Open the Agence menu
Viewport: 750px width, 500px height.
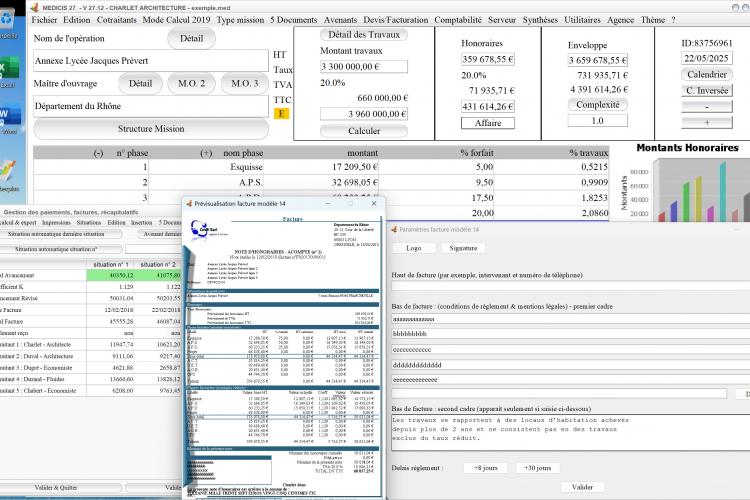point(620,20)
